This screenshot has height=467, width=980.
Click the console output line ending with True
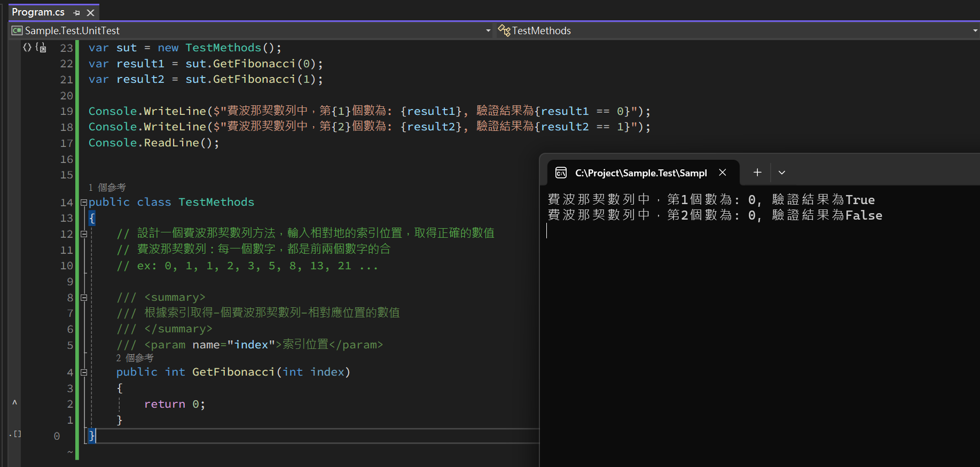(711, 199)
